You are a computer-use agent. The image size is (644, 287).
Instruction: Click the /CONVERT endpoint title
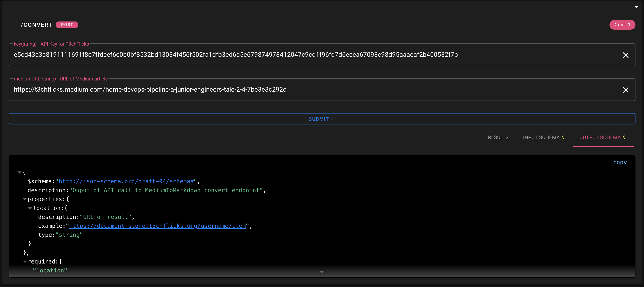coord(37,25)
